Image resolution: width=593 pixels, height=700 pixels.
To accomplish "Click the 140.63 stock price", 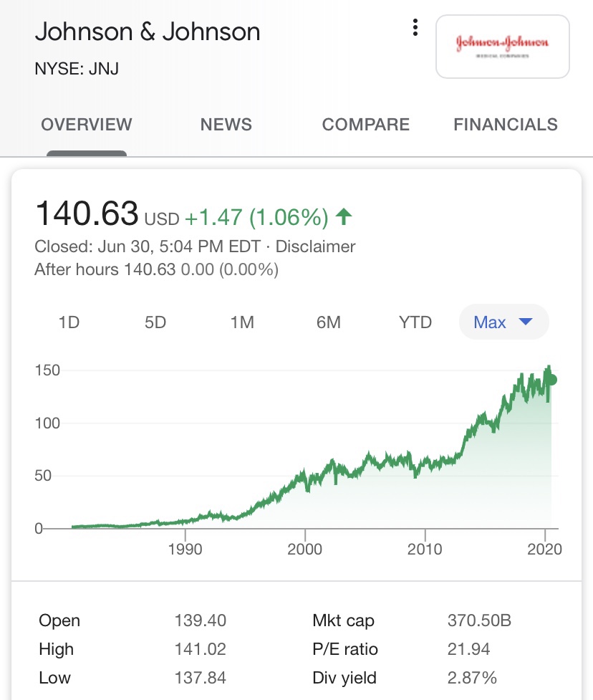I will (x=86, y=214).
